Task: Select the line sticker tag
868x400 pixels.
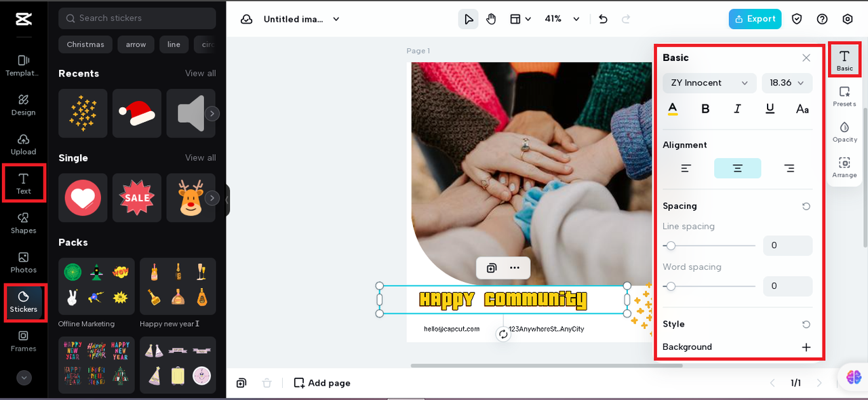Action: tap(174, 45)
